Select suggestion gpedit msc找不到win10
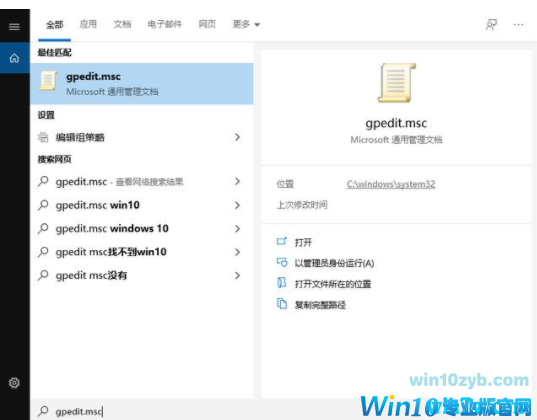This screenshot has height=420, width=537. 142,252
